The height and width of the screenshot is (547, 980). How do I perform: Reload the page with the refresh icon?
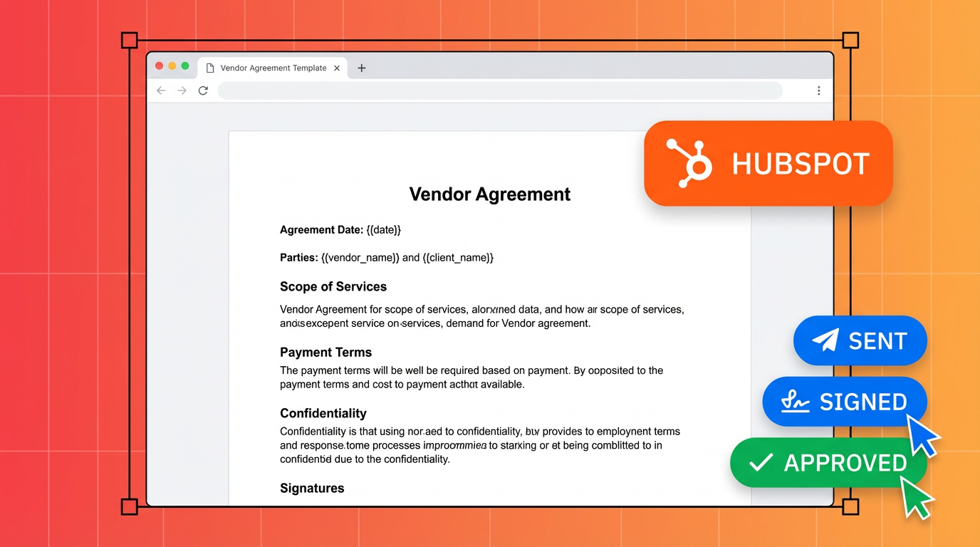[x=203, y=90]
